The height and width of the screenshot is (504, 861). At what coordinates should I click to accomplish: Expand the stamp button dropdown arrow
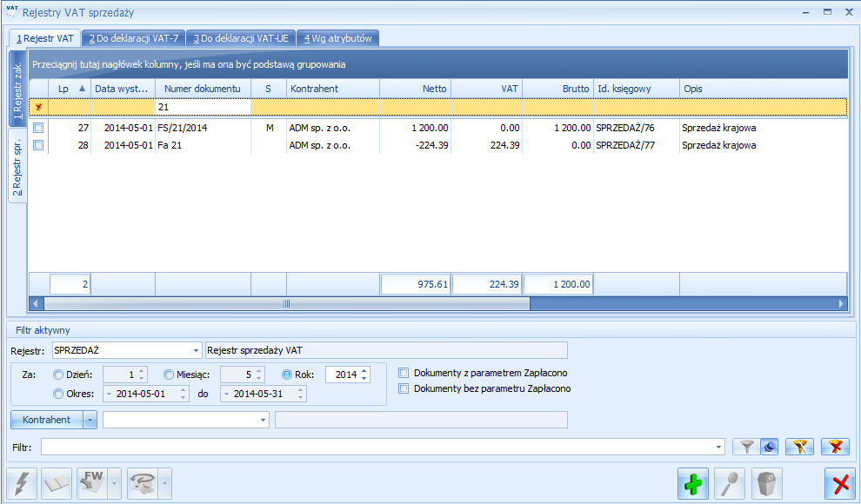(164, 483)
